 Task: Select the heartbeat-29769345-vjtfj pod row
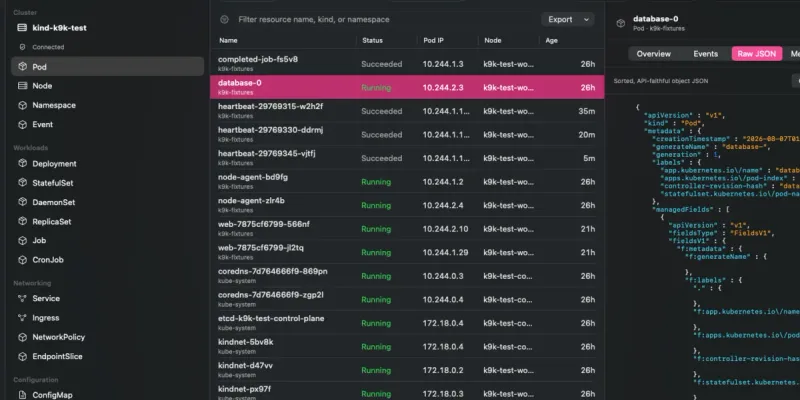407,158
